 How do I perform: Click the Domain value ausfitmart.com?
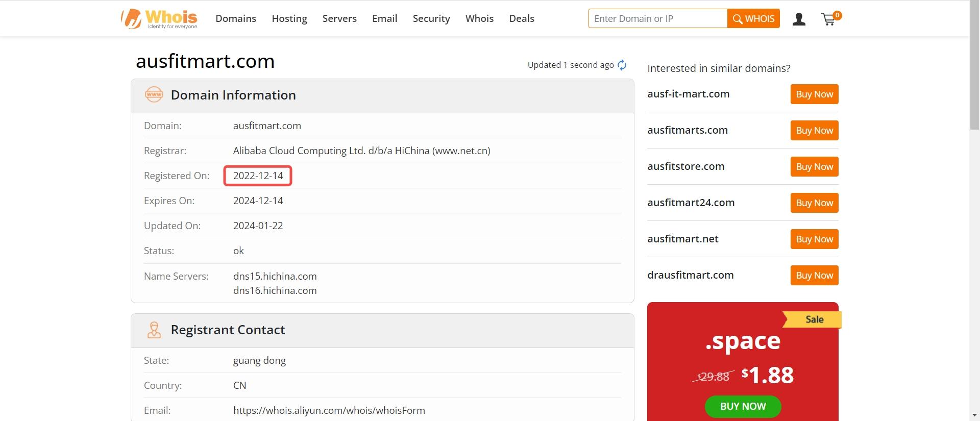pos(267,126)
